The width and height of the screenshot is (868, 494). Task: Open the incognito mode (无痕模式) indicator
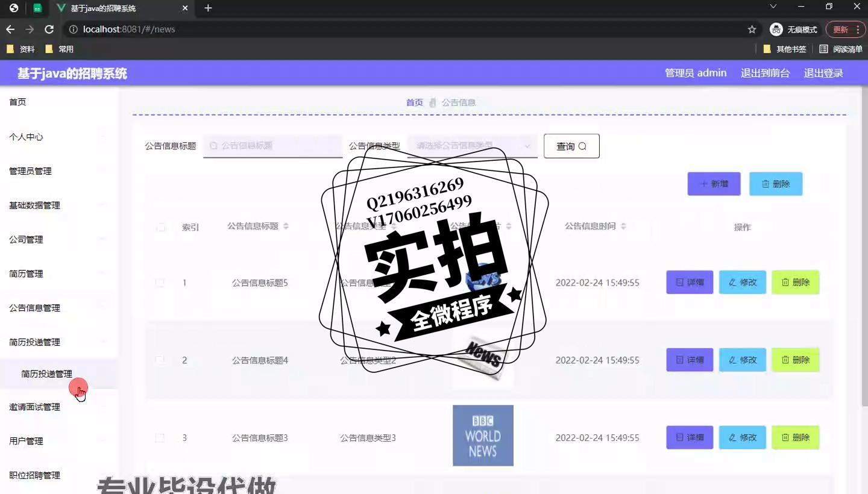[794, 30]
